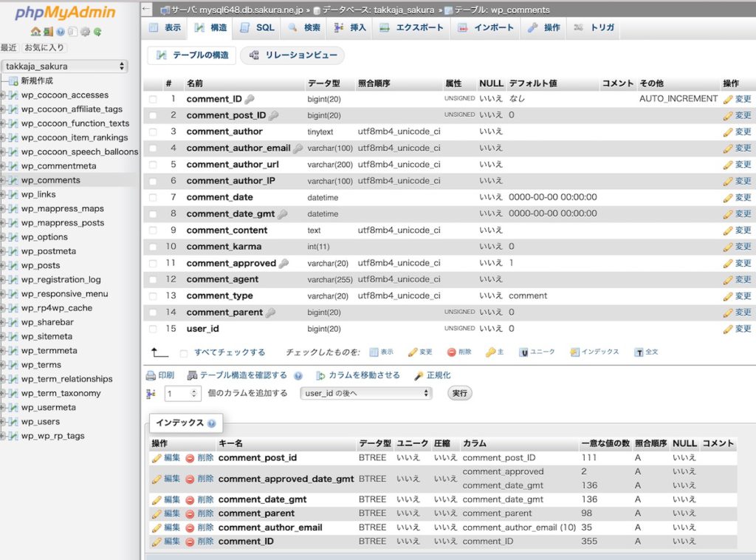
Task: Click the logout door icon
Action: click(x=48, y=32)
